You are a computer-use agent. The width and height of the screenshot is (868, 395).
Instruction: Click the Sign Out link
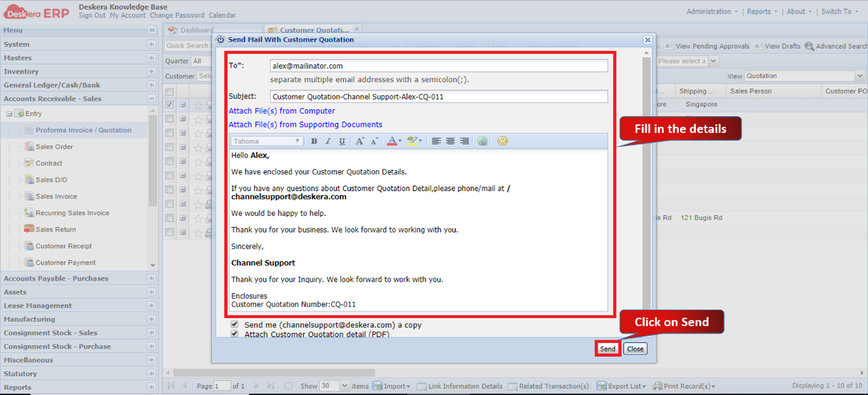[x=92, y=15]
